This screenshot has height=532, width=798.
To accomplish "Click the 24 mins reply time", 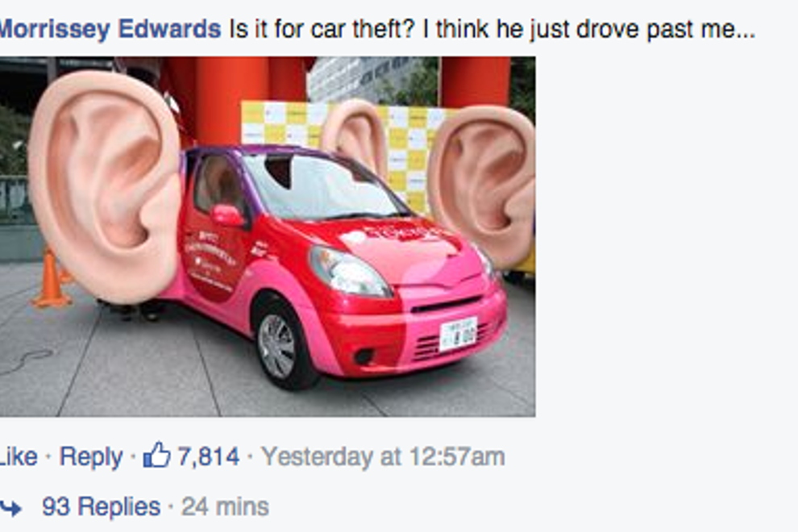I will 225,506.
